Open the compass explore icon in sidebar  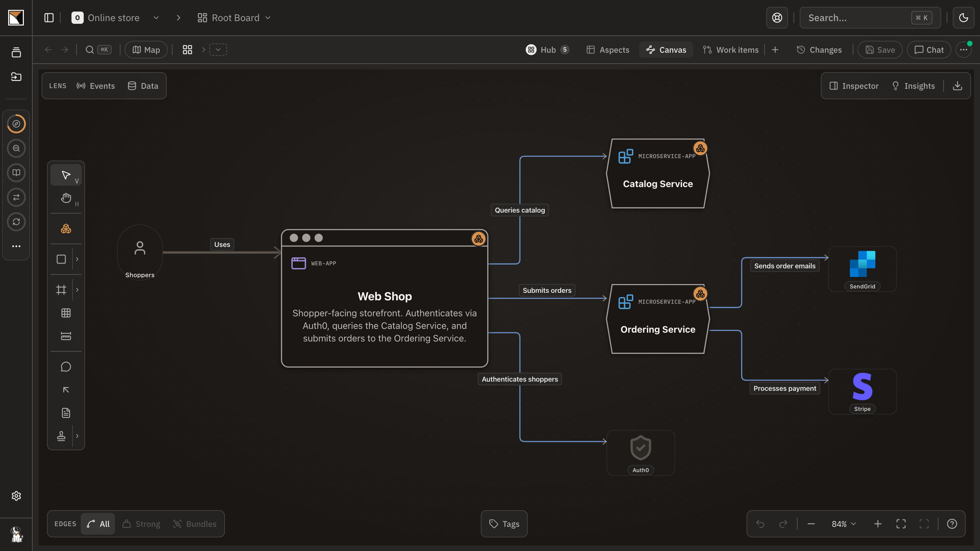(16, 124)
